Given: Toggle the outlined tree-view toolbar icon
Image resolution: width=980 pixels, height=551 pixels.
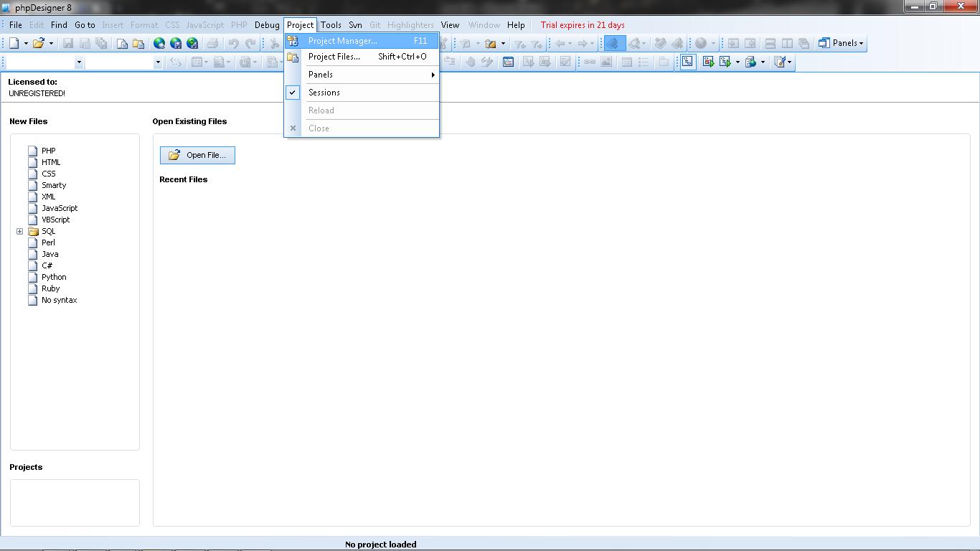Looking at the screenshot, I should pyautogui.click(x=687, y=62).
